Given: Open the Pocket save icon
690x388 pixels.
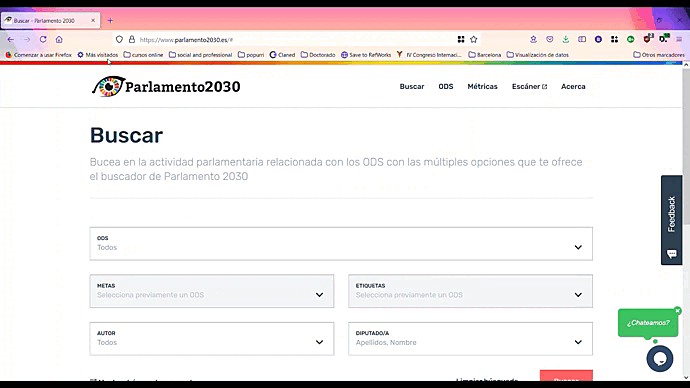Looking at the screenshot, I should [x=550, y=39].
